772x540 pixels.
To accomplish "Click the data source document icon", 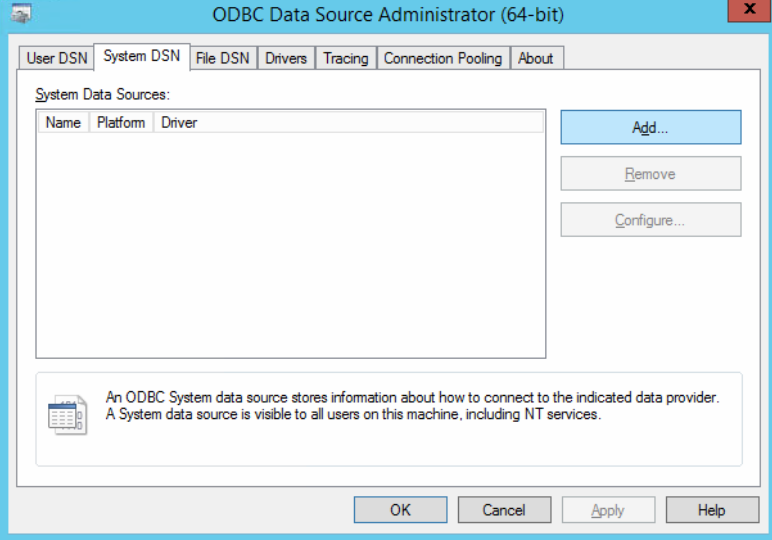I will (x=68, y=415).
